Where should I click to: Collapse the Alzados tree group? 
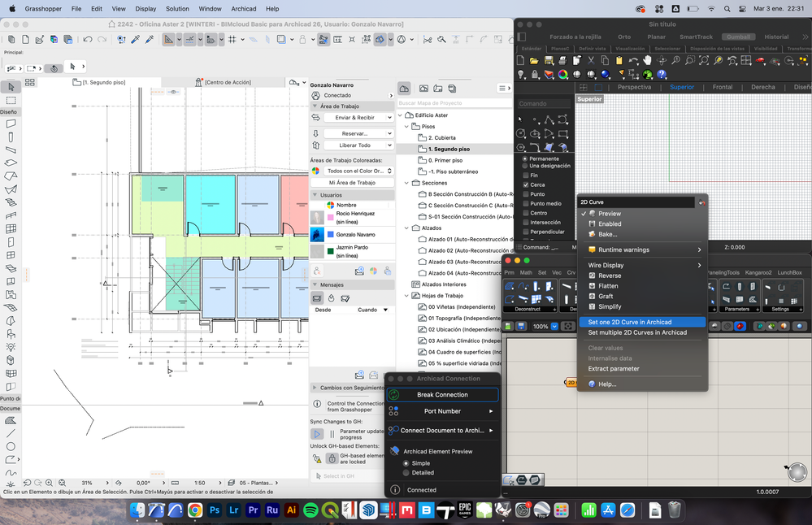tap(406, 228)
